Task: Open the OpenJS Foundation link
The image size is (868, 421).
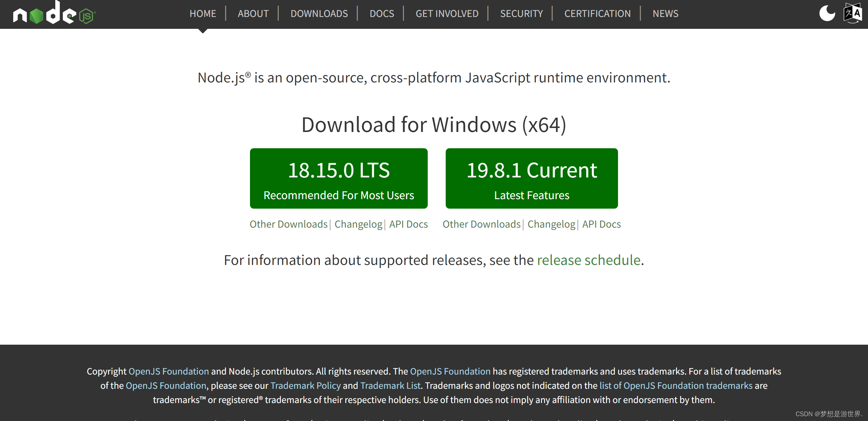Action: click(x=169, y=371)
